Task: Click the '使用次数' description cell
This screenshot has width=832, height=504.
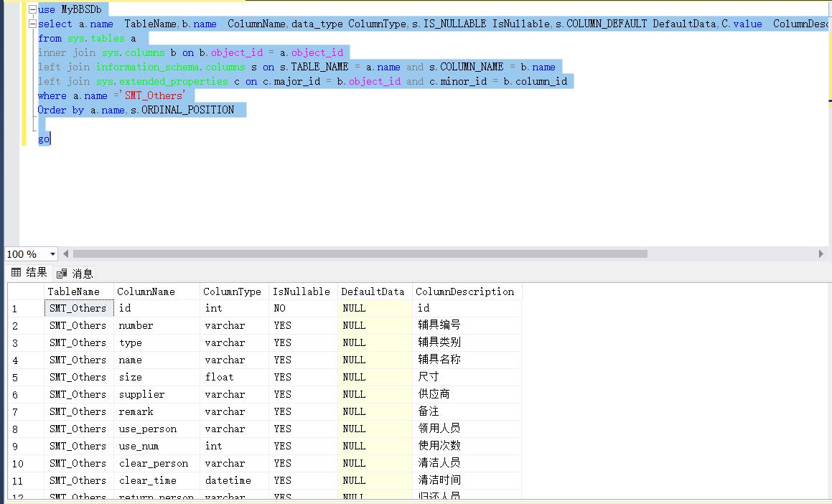Action: (467, 446)
